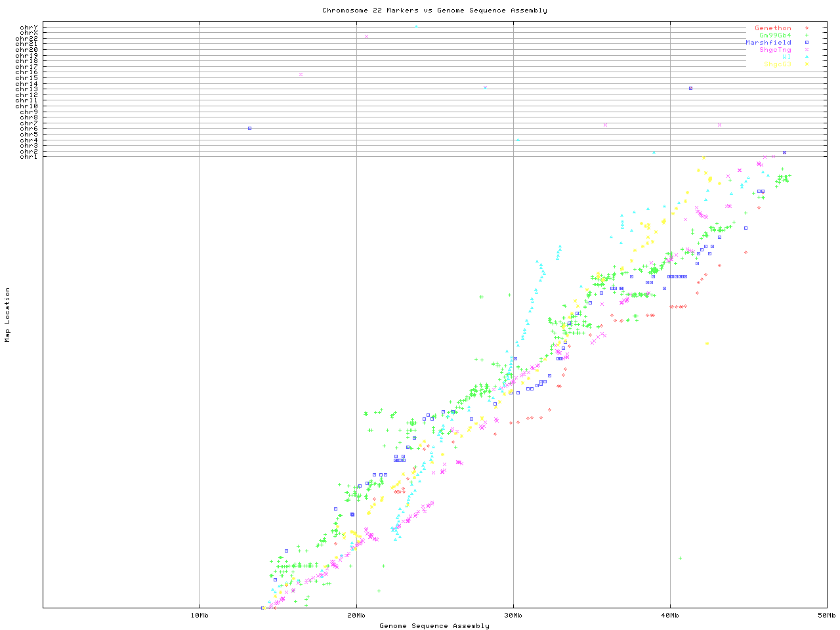Click the chr1 label on the y-axis
This screenshot has height=630, width=840.
pyautogui.click(x=28, y=156)
